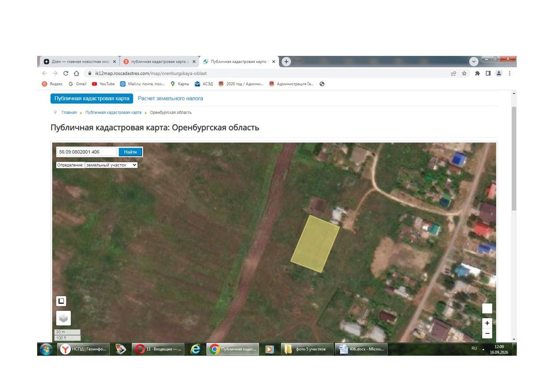Open the Карты bookmark
Screen dimensions: 554x392
pos(180,84)
